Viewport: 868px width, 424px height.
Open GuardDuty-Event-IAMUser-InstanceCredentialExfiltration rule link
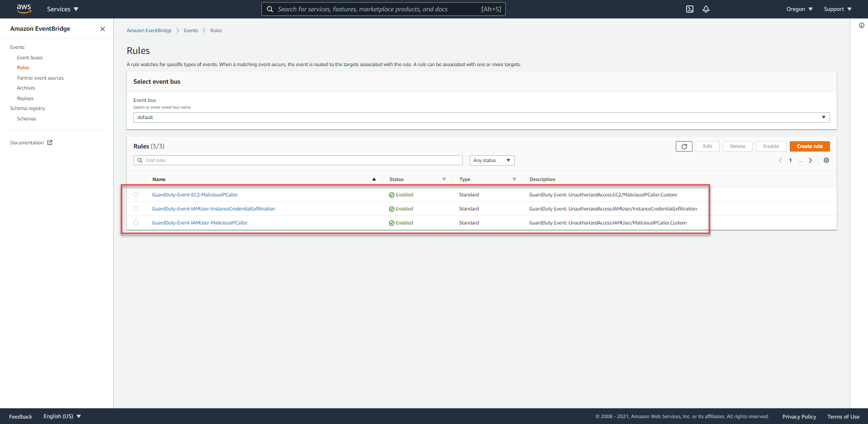coord(213,209)
